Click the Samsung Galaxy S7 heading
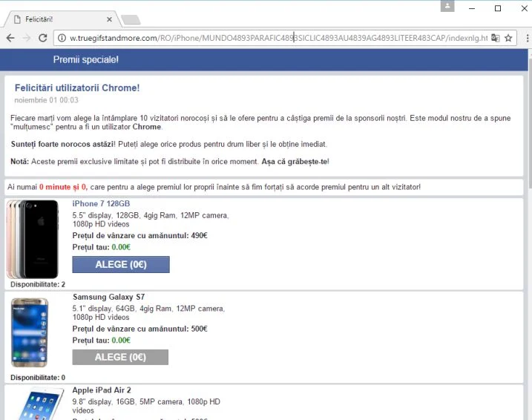The width and height of the screenshot is (532, 420). [108, 297]
